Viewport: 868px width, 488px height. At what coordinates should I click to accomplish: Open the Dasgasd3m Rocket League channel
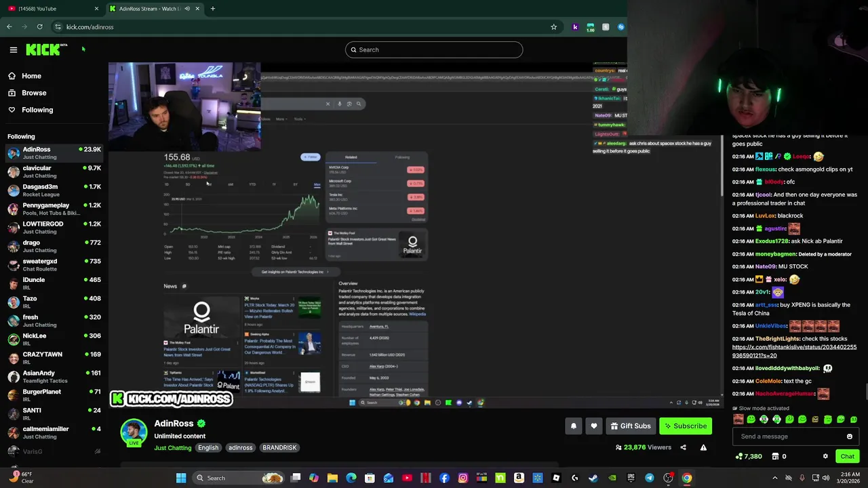(54, 190)
